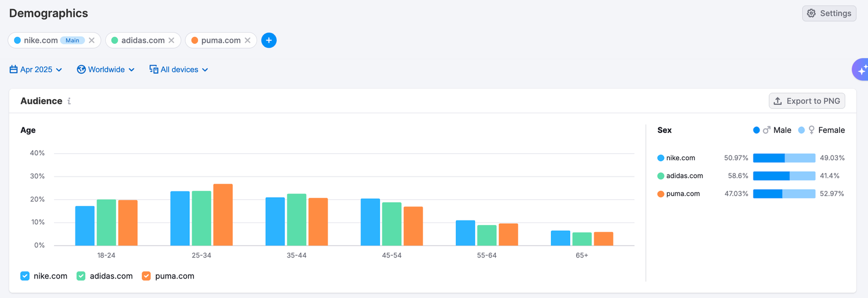
Task: Click the nike.com sex distribution bar
Action: click(x=784, y=158)
